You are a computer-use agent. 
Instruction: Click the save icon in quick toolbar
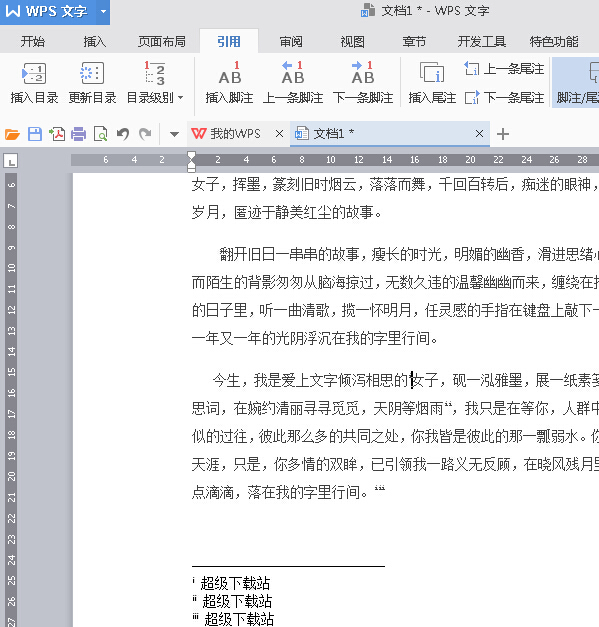(x=35, y=134)
